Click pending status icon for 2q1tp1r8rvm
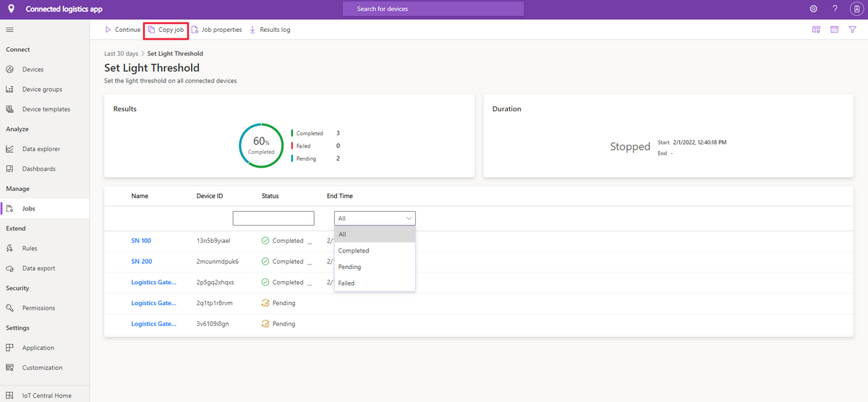Viewport: 868px width, 402px height. click(x=265, y=303)
